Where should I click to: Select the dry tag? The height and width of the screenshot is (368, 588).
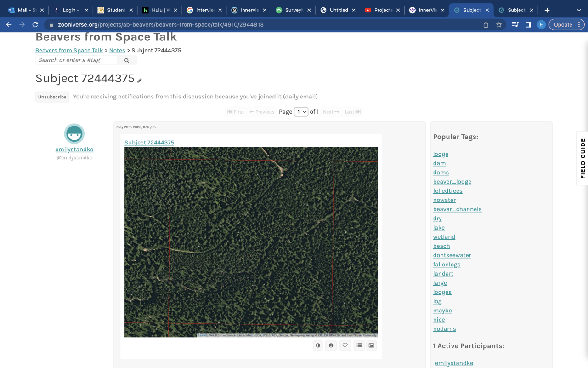tap(437, 218)
